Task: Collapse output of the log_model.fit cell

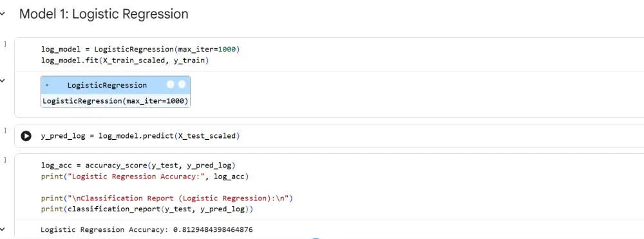Action: [x=3, y=81]
